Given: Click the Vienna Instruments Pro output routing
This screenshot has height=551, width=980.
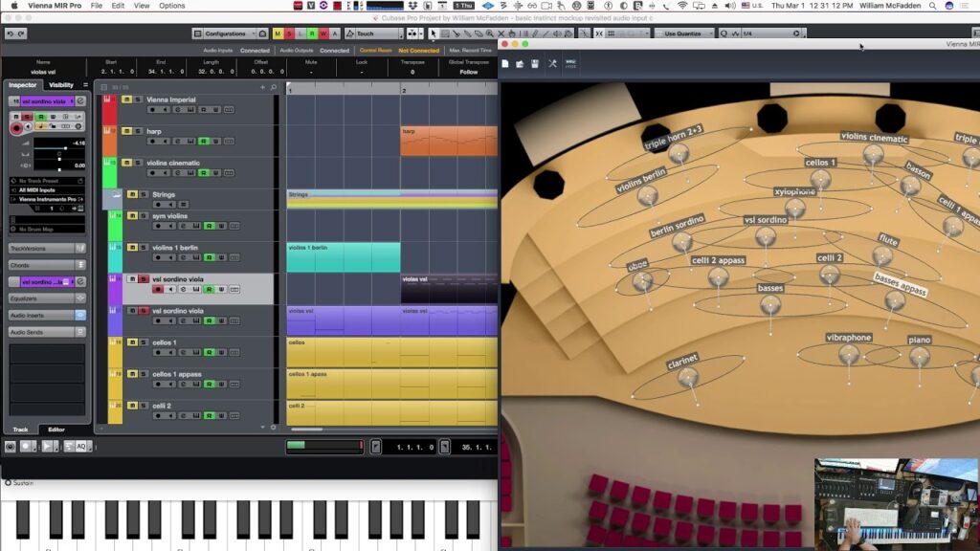Looking at the screenshot, I should pyautogui.click(x=47, y=199).
